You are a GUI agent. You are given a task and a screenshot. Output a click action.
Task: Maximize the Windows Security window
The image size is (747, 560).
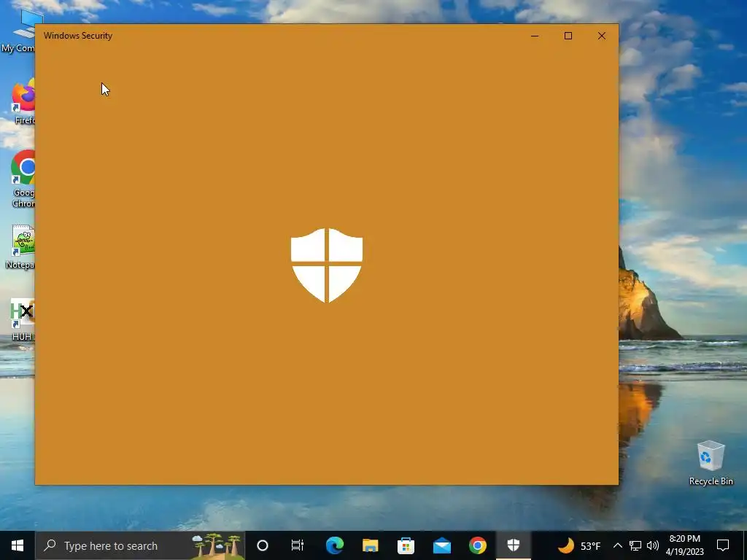pyautogui.click(x=568, y=36)
